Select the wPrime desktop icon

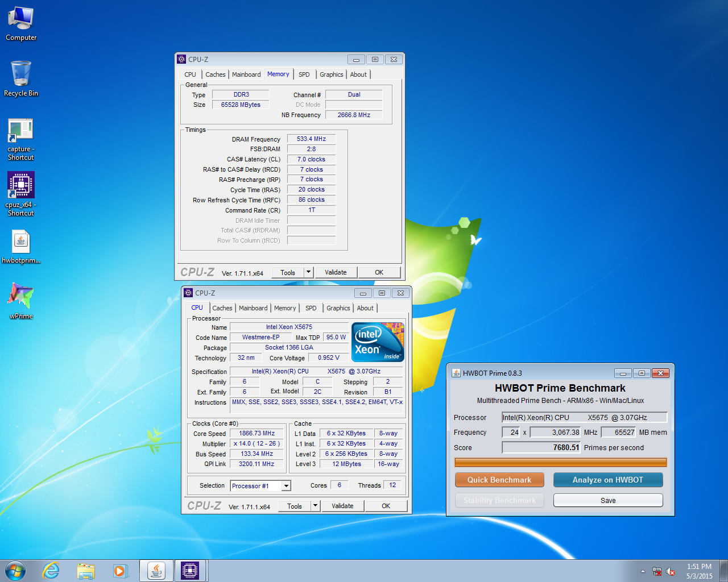[x=21, y=301]
